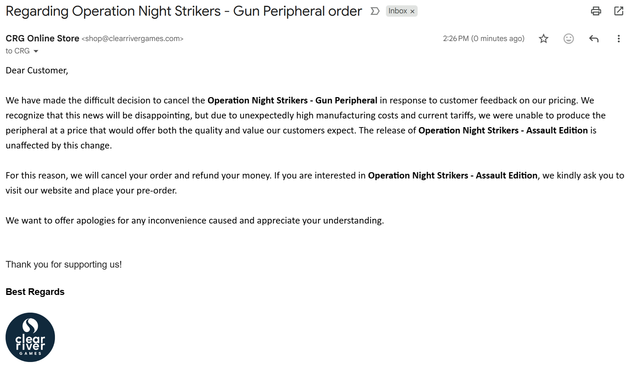Open the email in a new window
The image size is (628, 367).
(619, 11)
